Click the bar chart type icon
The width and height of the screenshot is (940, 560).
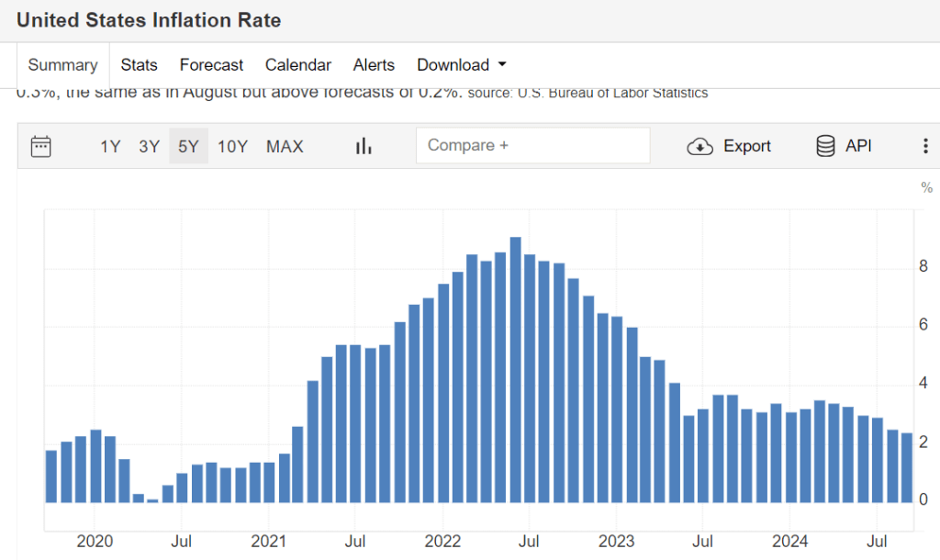[364, 146]
